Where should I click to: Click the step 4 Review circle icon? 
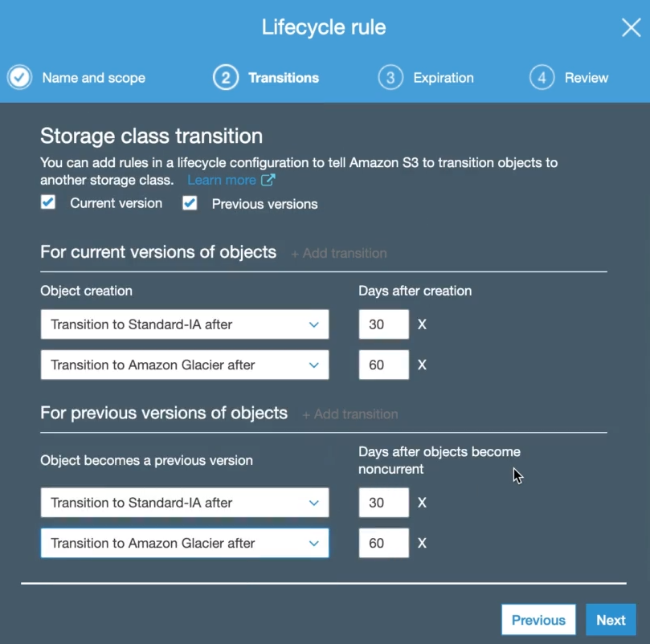point(542,78)
